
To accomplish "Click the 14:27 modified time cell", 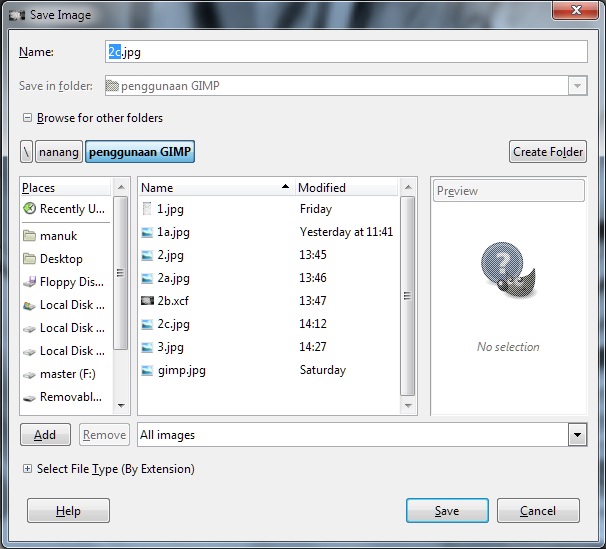I will point(313,347).
